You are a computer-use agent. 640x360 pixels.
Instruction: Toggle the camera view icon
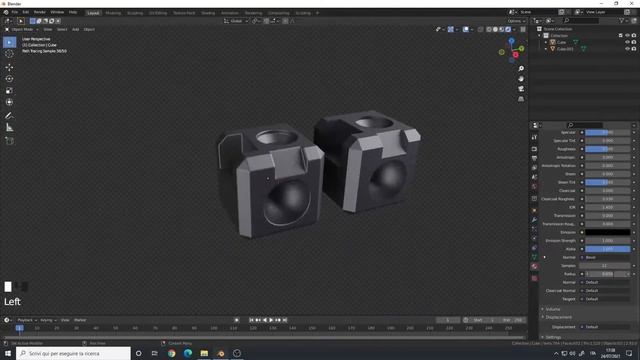click(521, 89)
